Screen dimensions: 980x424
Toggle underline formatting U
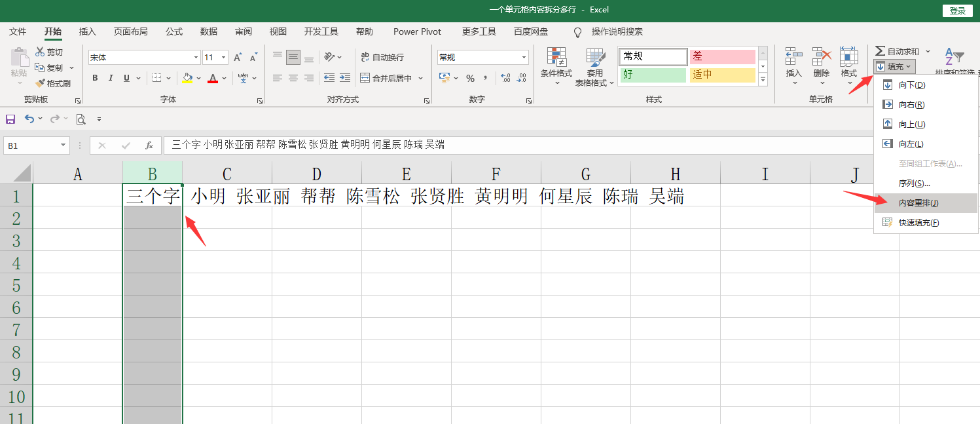pyautogui.click(x=127, y=78)
